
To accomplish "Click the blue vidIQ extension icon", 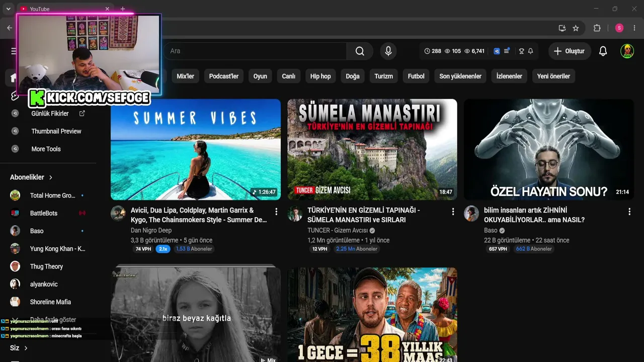I will (497, 51).
